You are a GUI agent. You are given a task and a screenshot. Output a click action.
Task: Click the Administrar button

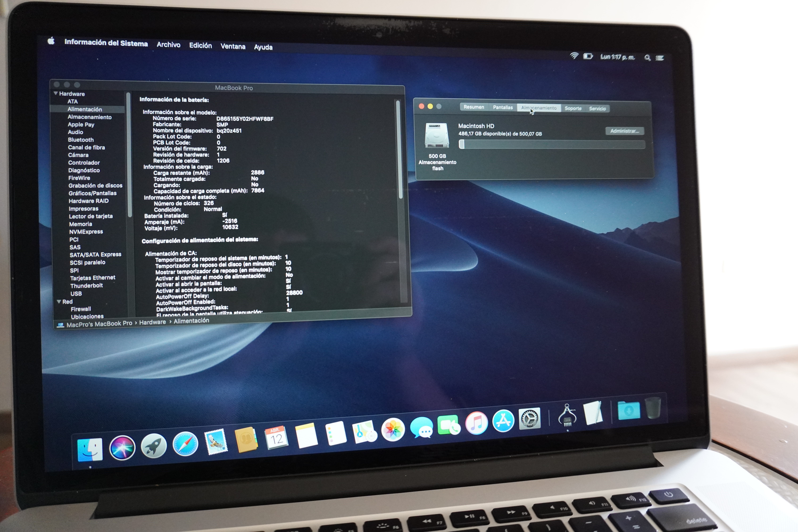pyautogui.click(x=625, y=131)
